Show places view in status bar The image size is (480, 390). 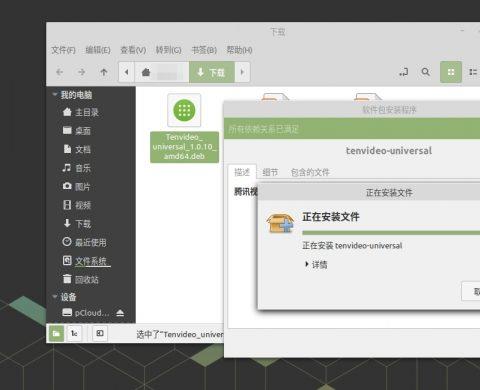pyautogui.click(x=56, y=333)
